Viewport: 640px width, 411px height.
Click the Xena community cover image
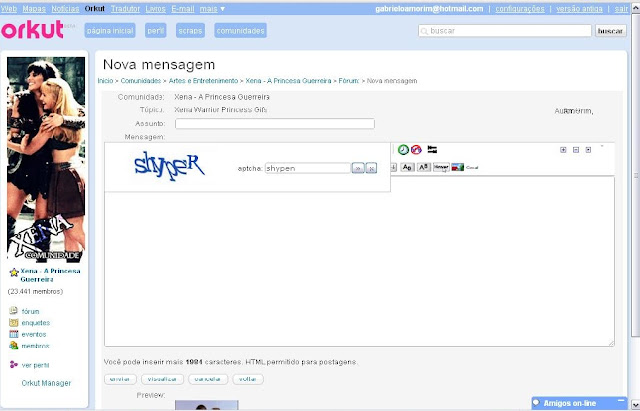46,160
